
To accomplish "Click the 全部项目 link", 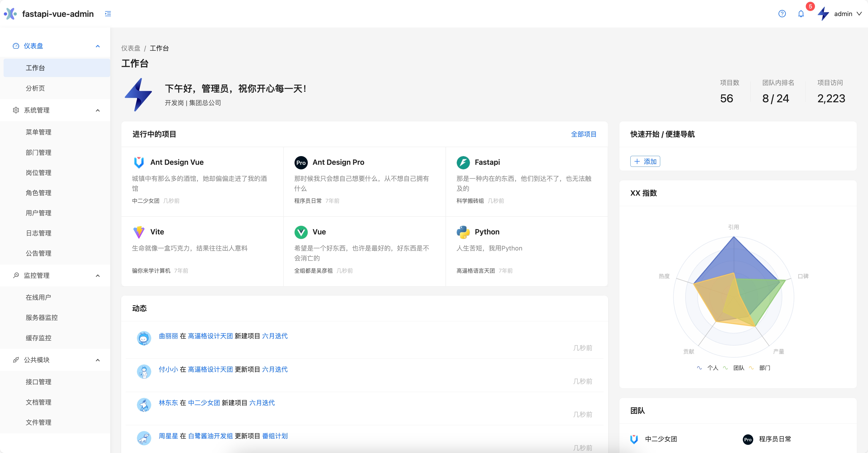I will coord(584,134).
